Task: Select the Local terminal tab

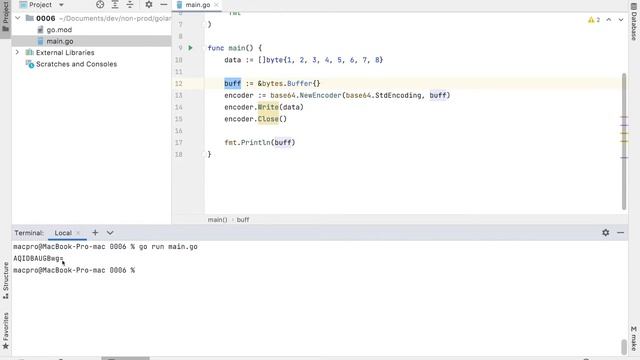Action: (x=63, y=233)
